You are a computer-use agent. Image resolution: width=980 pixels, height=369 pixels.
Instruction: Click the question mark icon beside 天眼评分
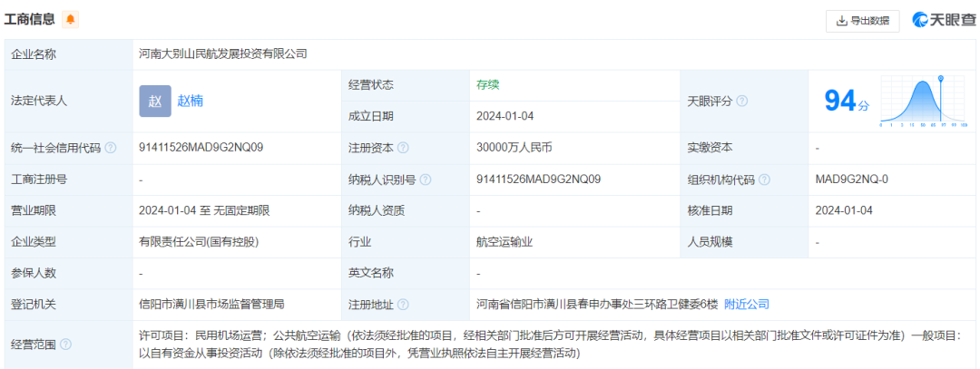[741, 101]
